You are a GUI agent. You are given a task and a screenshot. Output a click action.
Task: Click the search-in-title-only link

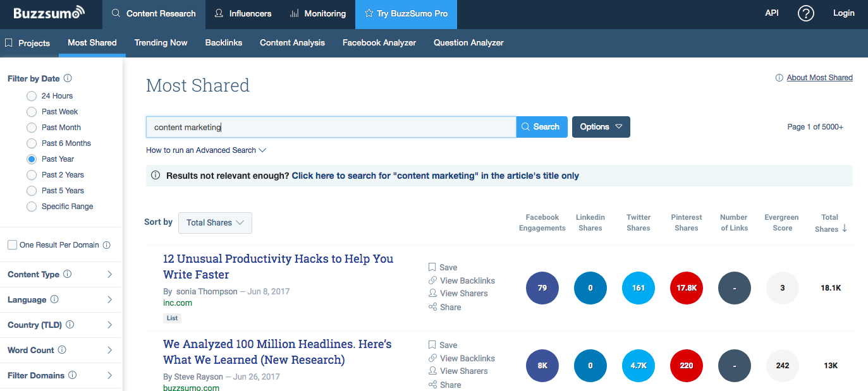click(x=436, y=176)
